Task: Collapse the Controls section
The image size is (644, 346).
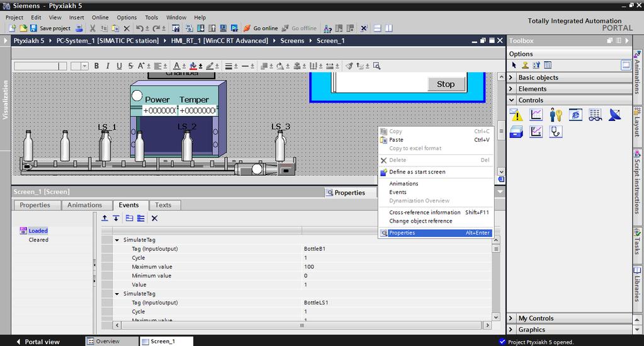Action: [511, 100]
